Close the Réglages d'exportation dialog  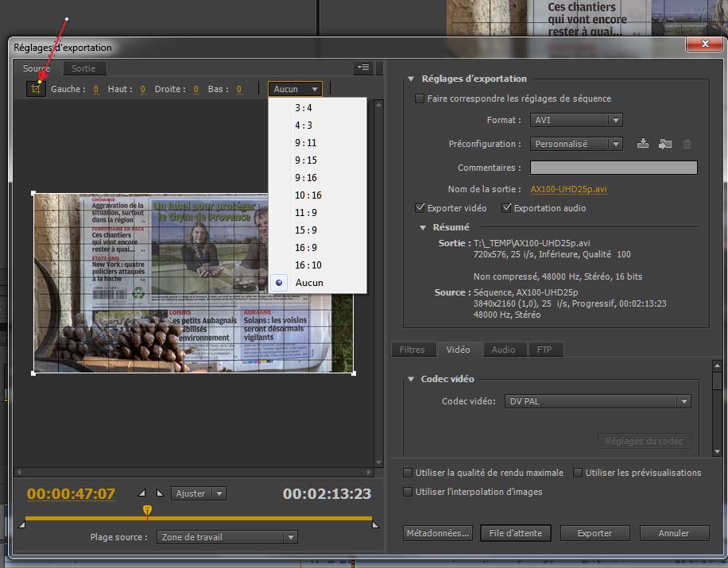[705, 44]
